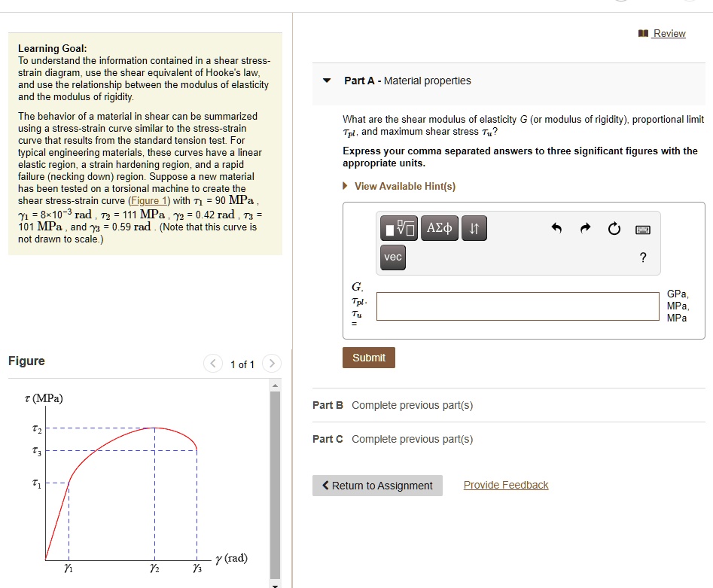Open the keyboard shortcuts icon
Image resolution: width=713 pixels, height=588 pixels.
point(642,230)
